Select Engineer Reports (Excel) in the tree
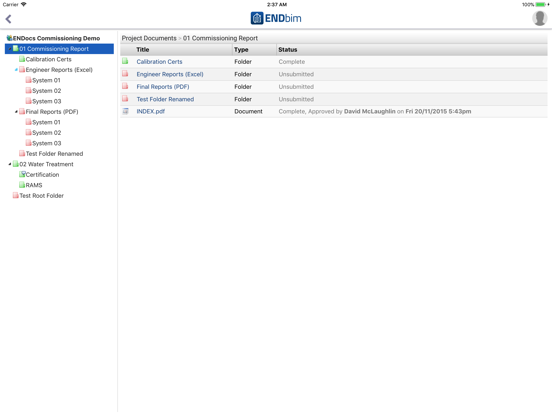Viewport: 552px width, 414px height. pos(59,70)
